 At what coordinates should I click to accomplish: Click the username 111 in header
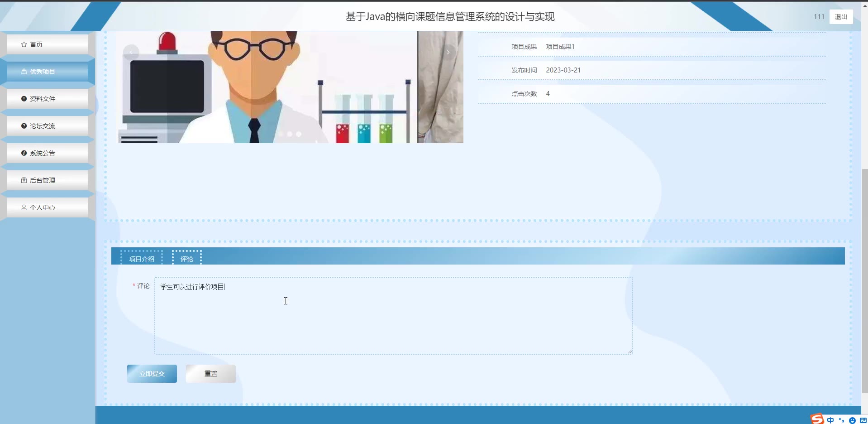pyautogui.click(x=819, y=17)
